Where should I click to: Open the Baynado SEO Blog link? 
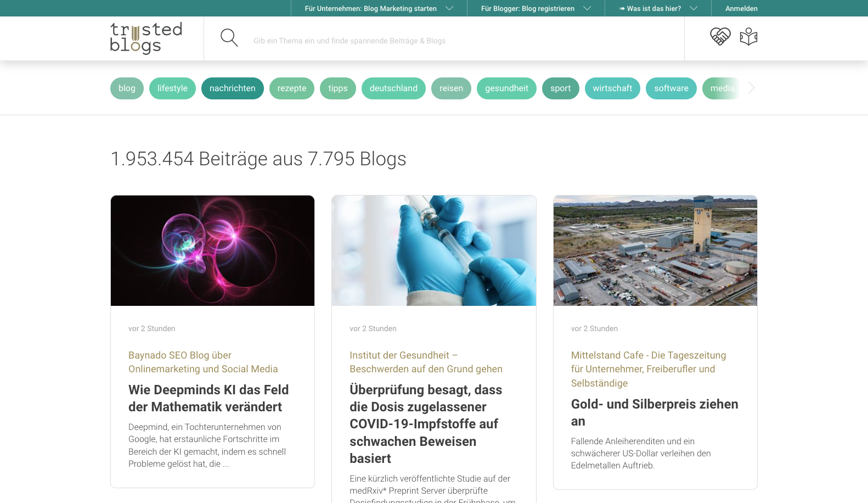coord(203,362)
